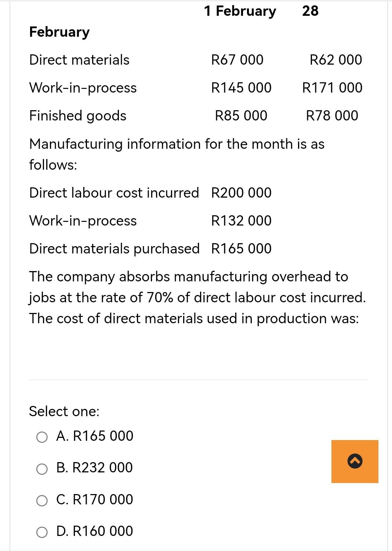Click the manufacturing overhead question paragraph
Image resolution: width=392 pixels, height=551 pixels.
197,298
